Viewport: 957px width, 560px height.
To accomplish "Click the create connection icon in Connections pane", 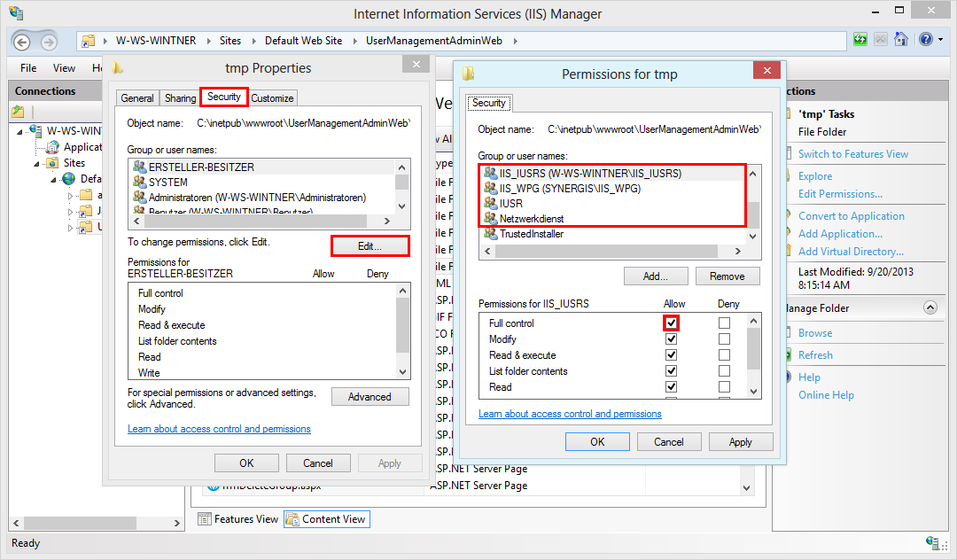I will coord(18,111).
